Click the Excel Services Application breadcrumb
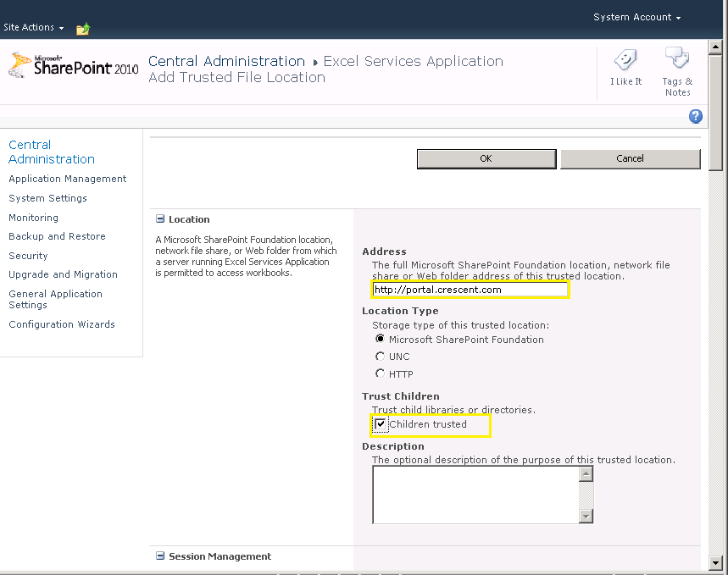Screen dimensions: 728x575 tap(414, 61)
